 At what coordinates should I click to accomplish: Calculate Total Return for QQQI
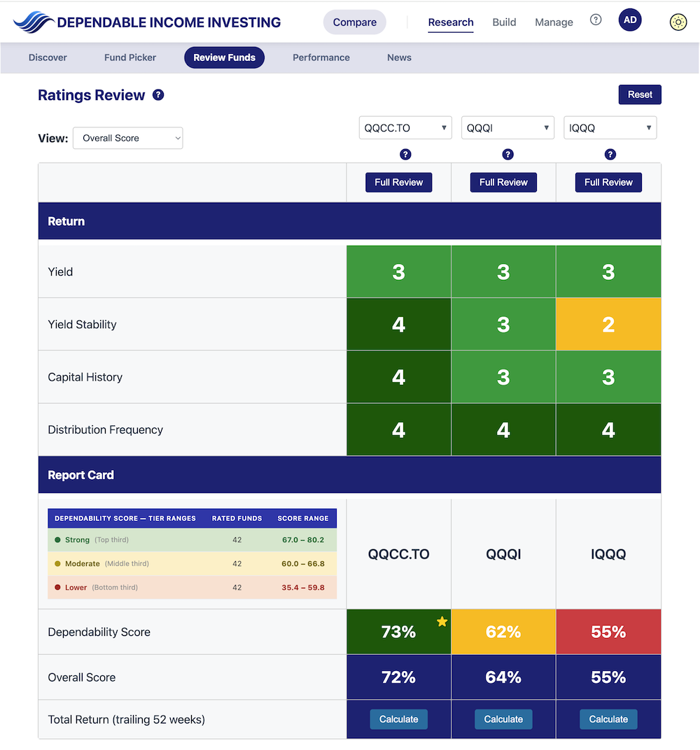pyautogui.click(x=503, y=719)
